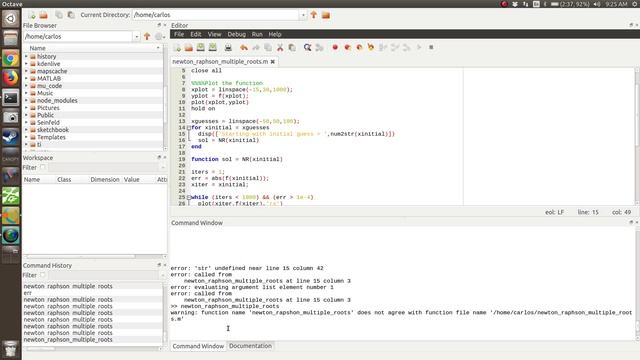640x360 pixels.
Task: Toggle breakpoint with red dot icon
Action: (x=335, y=47)
